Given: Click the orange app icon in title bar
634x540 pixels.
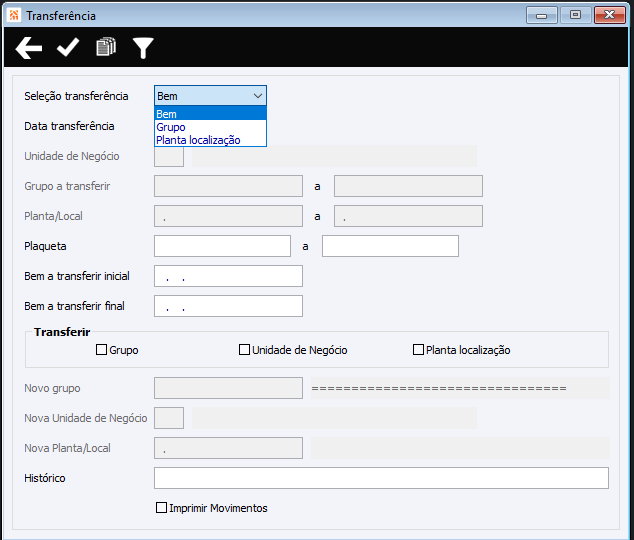Looking at the screenshot, I should [14, 15].
